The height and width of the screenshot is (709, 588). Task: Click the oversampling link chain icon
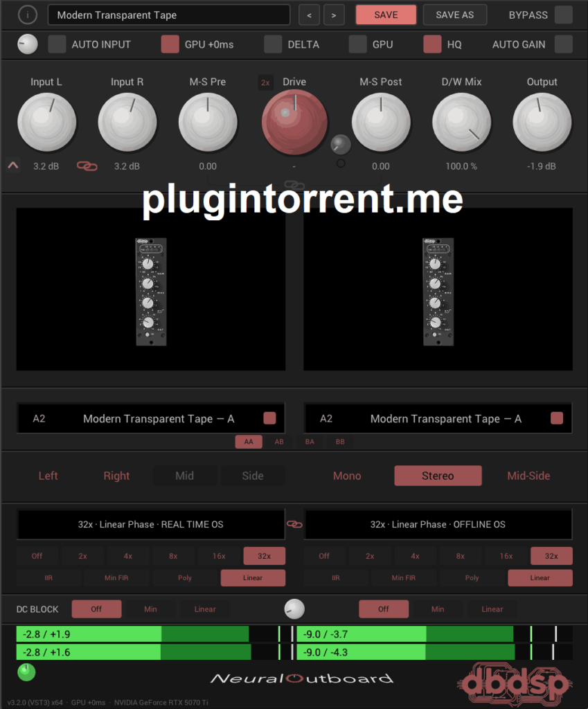(294, 524)
